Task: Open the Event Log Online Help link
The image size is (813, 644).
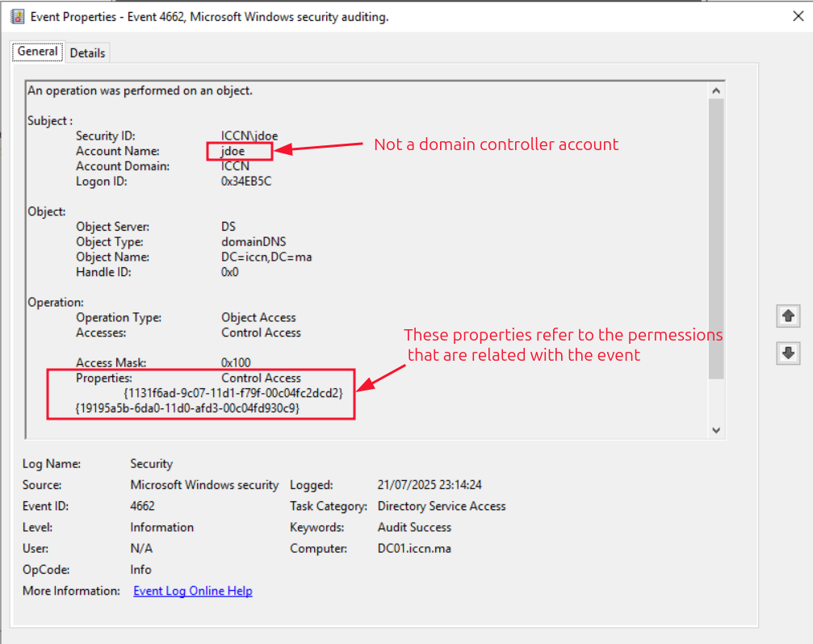Action: tap(192, 591)
